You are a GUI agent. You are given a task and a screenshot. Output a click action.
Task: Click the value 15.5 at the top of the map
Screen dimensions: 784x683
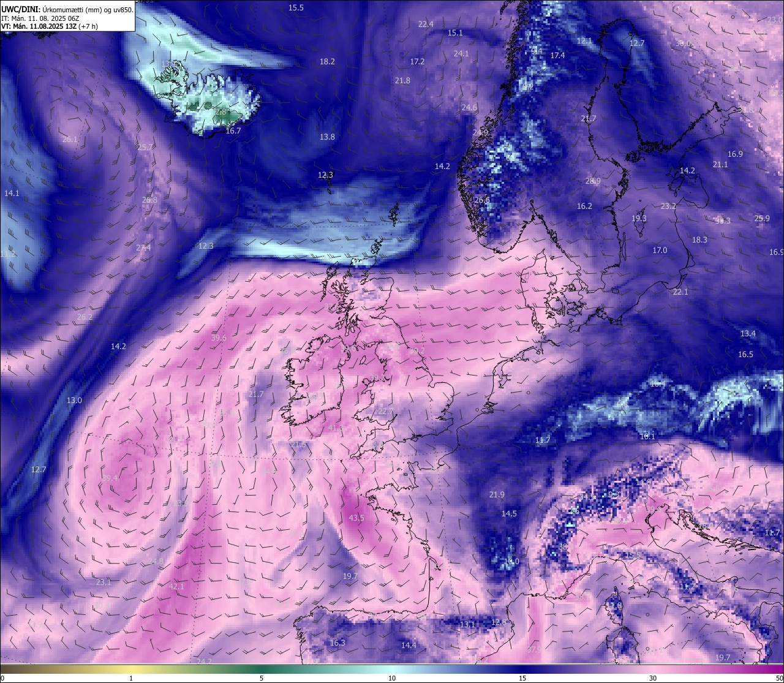point(296,7)
